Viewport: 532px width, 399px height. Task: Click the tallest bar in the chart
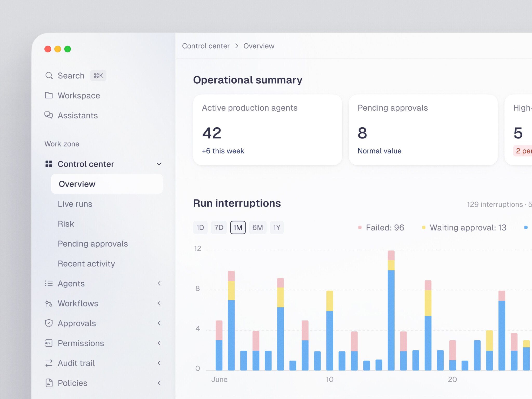coord(391,310)
